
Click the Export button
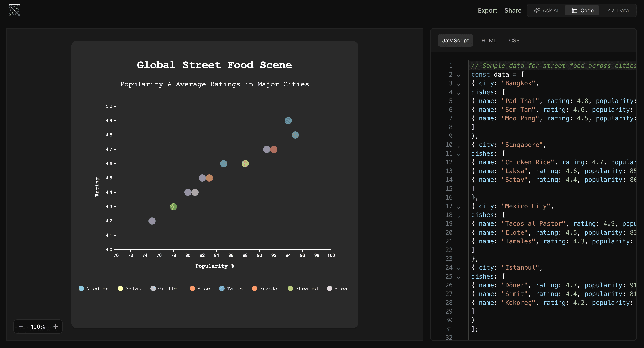(487, 10)
